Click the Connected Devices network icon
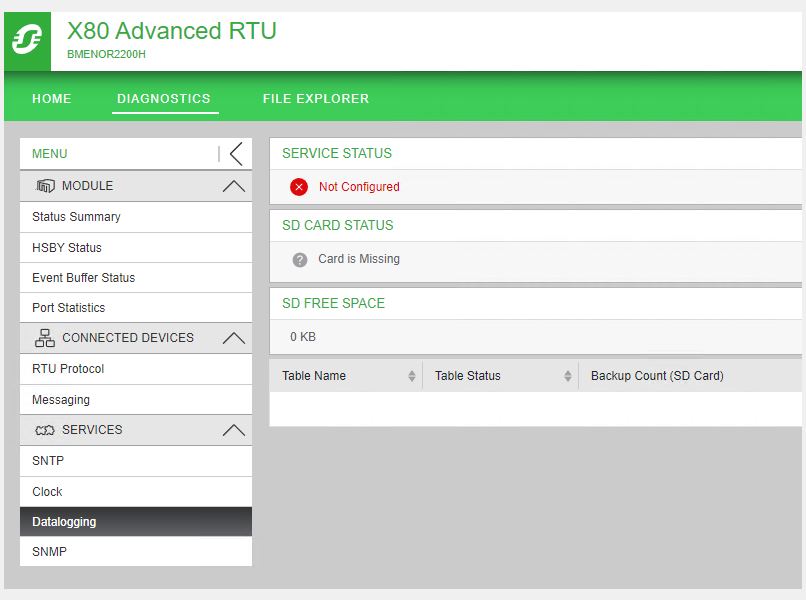This screenshot has width=806, height=600. pos(45,338)
